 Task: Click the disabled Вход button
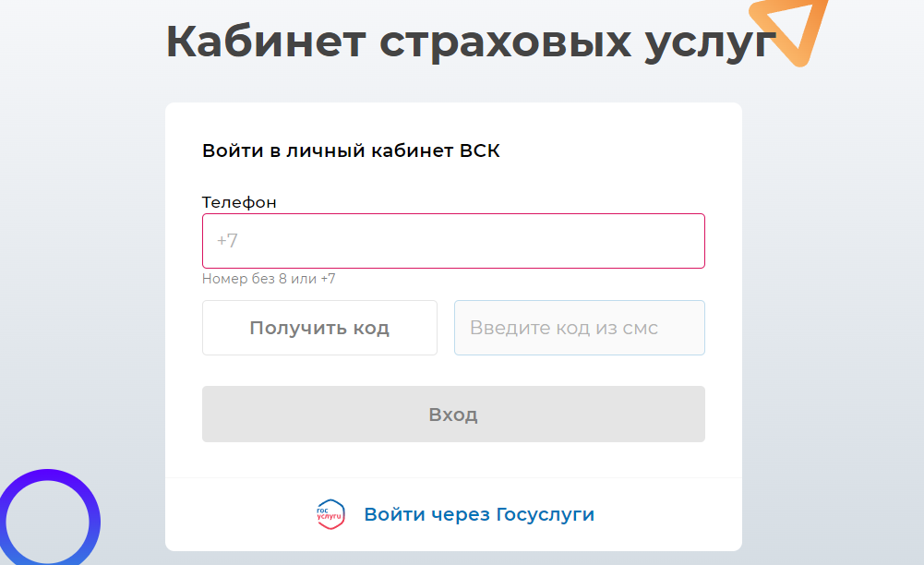[x=453, y=414]
